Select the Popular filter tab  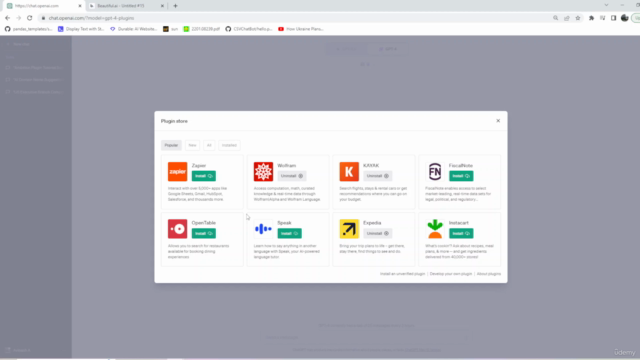(x=171, y=145)
